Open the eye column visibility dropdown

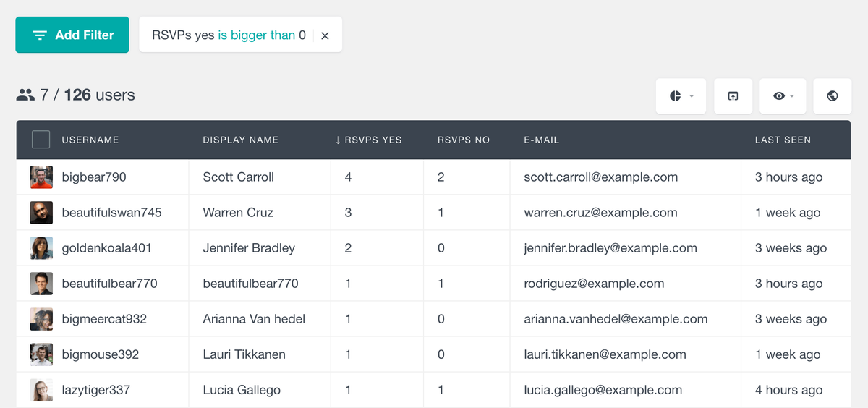(x=783, y=96)
